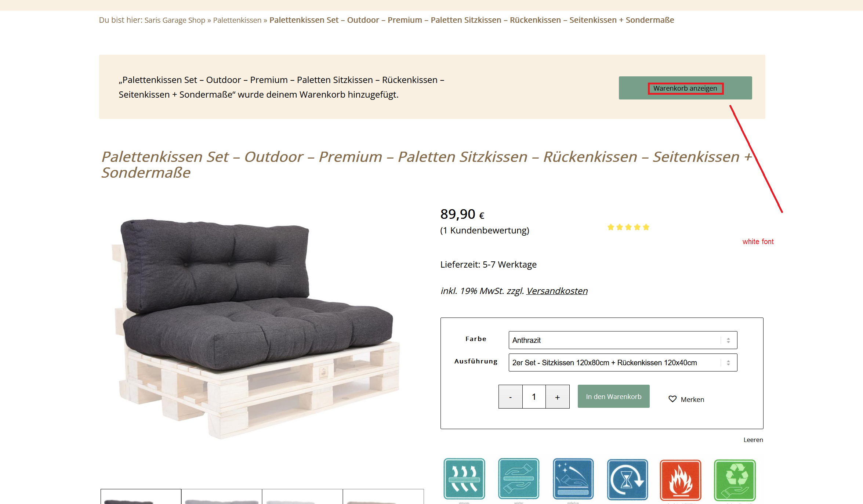Image resolution: width=863 pixels, height=504 pixels.
Task: Open the Versandkosten link
Action: (x=557, y=291)
